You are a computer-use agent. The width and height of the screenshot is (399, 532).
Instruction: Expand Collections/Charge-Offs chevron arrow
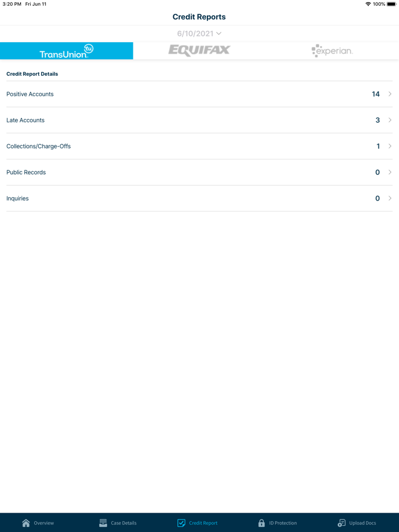pos(390,146)
